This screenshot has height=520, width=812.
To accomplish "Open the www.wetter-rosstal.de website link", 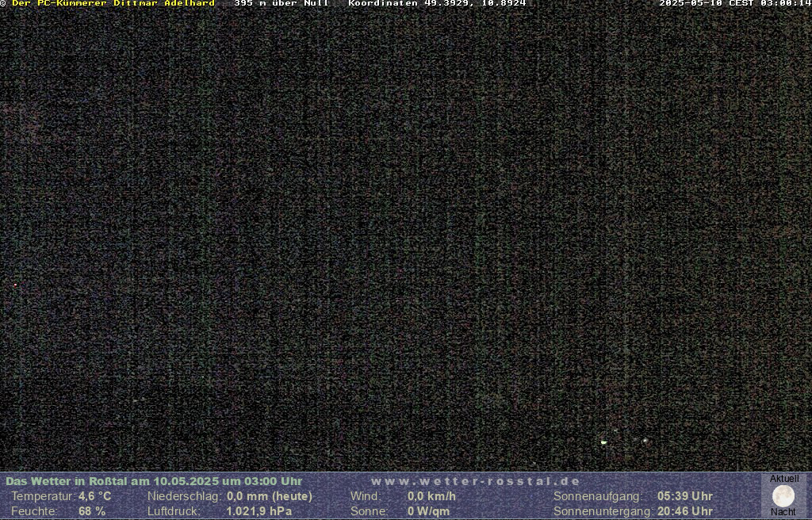I will (476, 481).
